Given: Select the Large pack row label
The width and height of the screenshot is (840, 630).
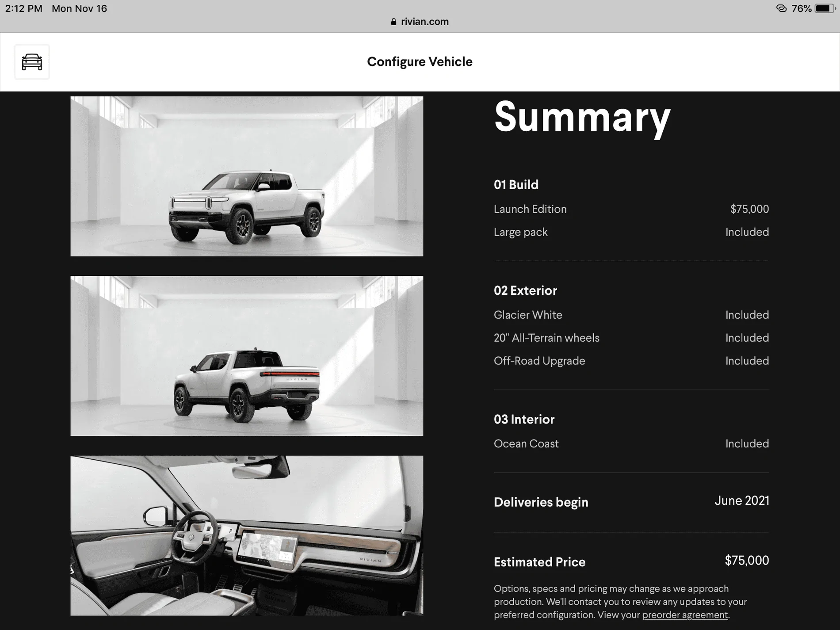Looking at the screenshot, I should pos(521,232).
